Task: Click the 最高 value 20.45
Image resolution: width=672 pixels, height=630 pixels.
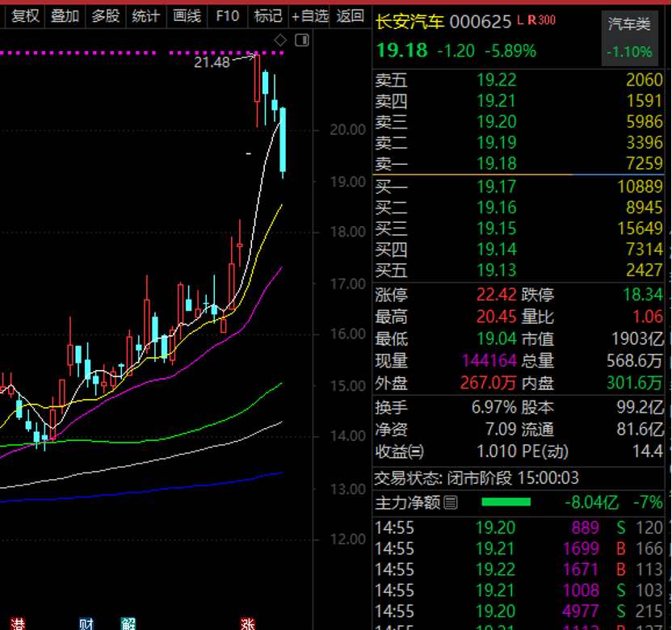Action: tap(496, 317)
